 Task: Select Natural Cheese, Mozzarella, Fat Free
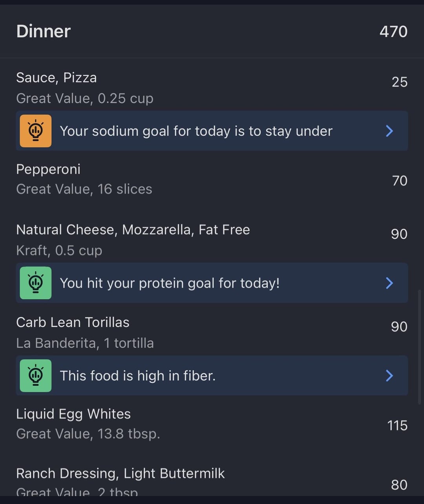coord(133,230)
